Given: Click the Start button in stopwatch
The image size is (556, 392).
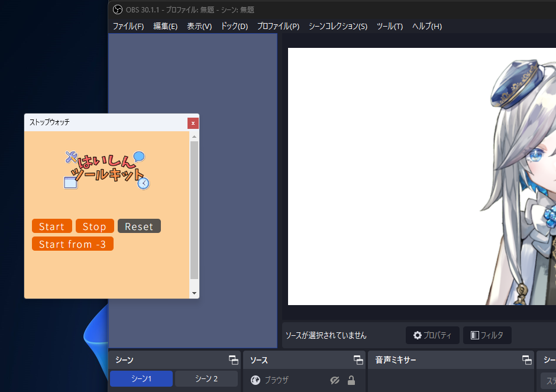Looking at the screenshot, I should coord(52,226).
